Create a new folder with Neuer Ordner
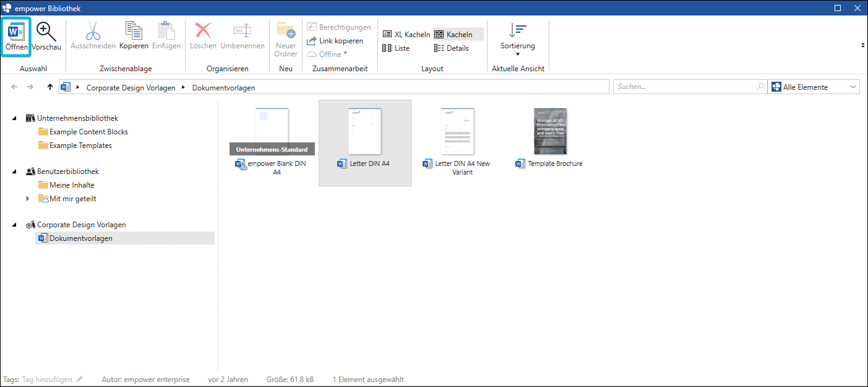The height and width of the screenshot is (387, 868). (x=286, y=40)
